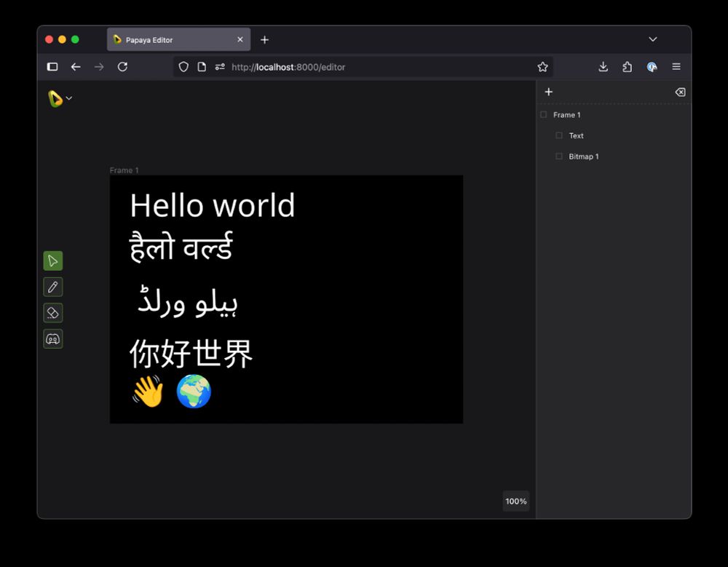Open site permissions icon in address bar
Viewport: 728px width, 567px height.
[x=220, y=67]
